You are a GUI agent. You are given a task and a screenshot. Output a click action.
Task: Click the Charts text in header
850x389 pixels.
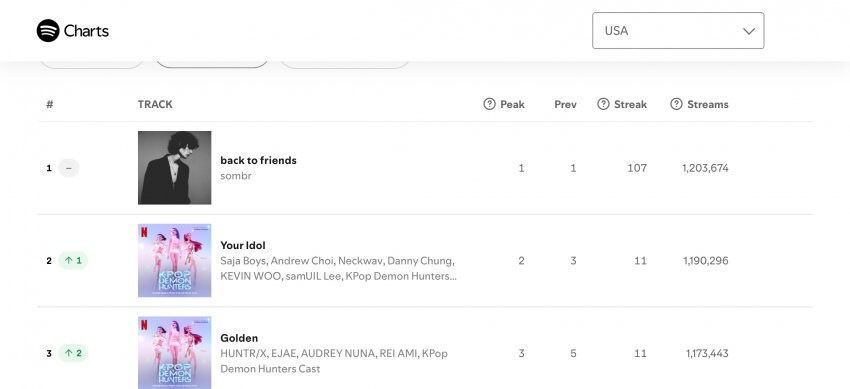pos(86,31)
